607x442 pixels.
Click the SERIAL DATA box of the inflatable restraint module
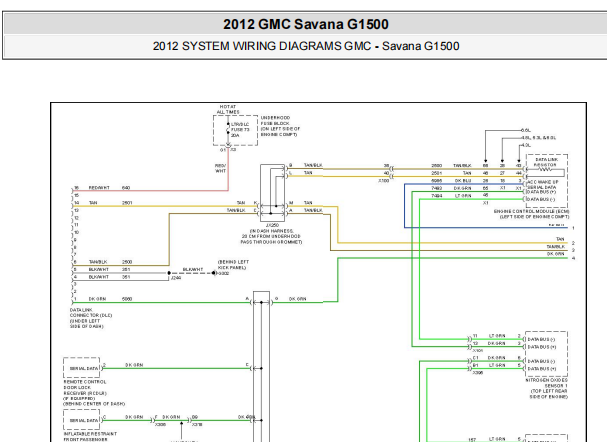(82, 420)
